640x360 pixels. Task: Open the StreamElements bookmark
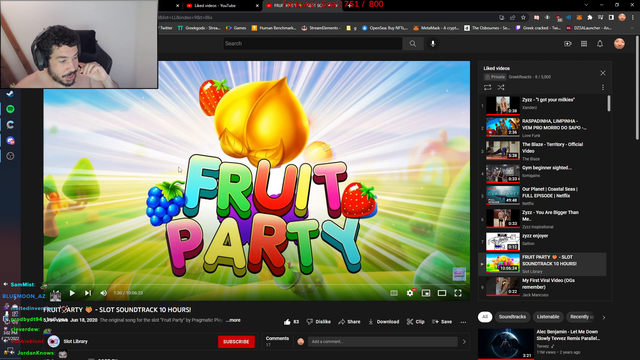(x=321, y=28)
